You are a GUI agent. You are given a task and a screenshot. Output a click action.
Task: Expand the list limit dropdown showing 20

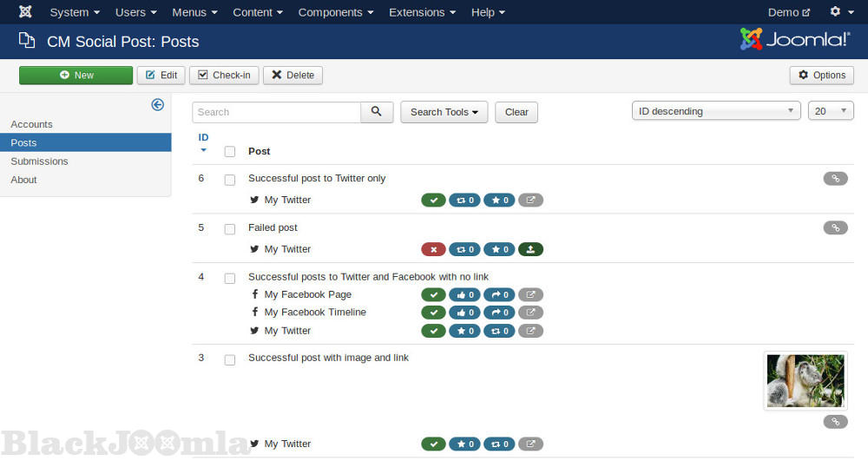(831, 111)
